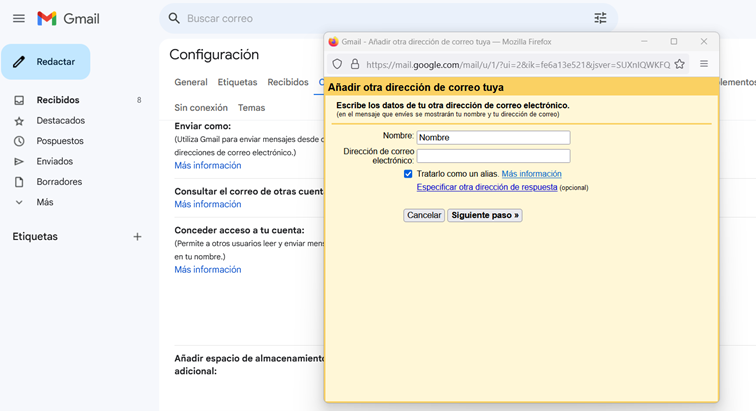Open the Pospuestos clock icon

19,141
